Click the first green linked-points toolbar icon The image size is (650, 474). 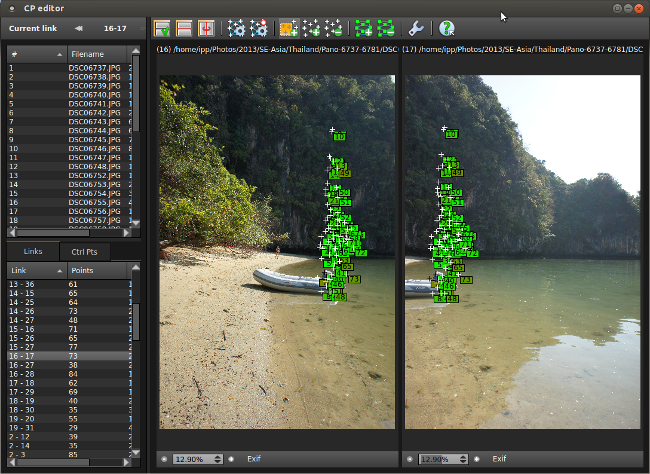click(363, 29)
